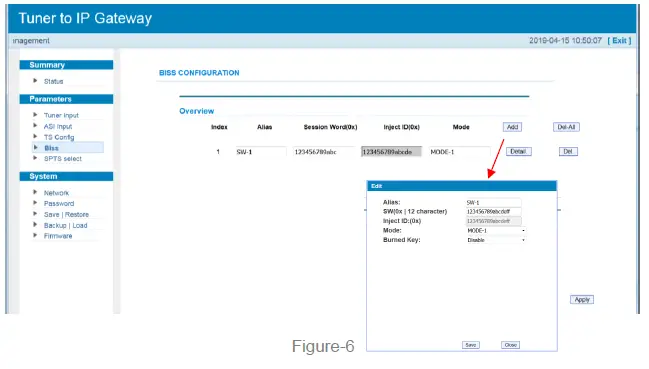Click the arrow icon beside SPTS select
The image size is (649, 369).
point(35,158)
